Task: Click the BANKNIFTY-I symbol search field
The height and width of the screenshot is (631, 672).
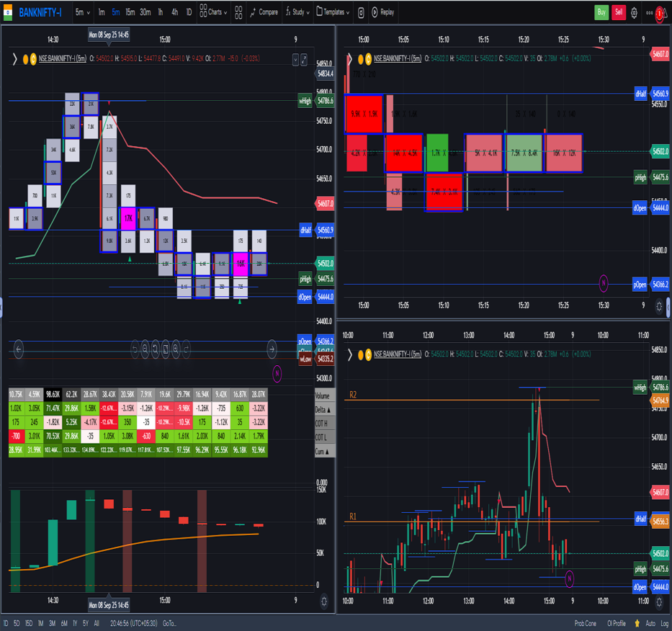Action: (x=40, y=12)
